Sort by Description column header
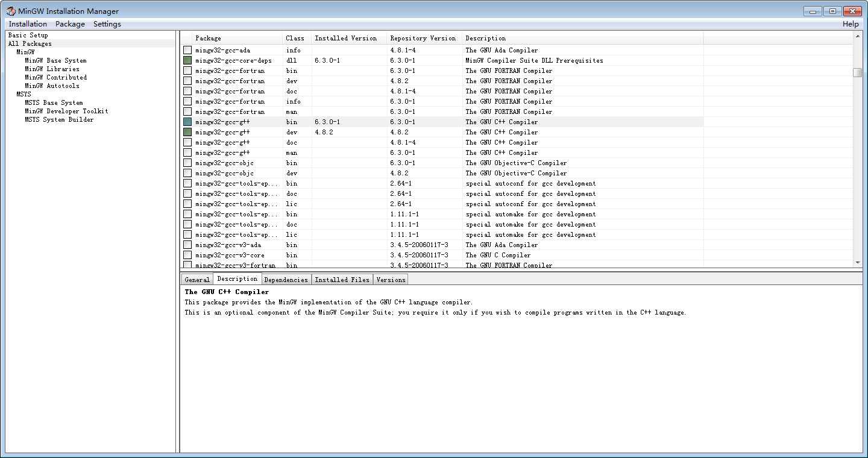Viewport: 868px width, 458px height. [x=583, y=38]
